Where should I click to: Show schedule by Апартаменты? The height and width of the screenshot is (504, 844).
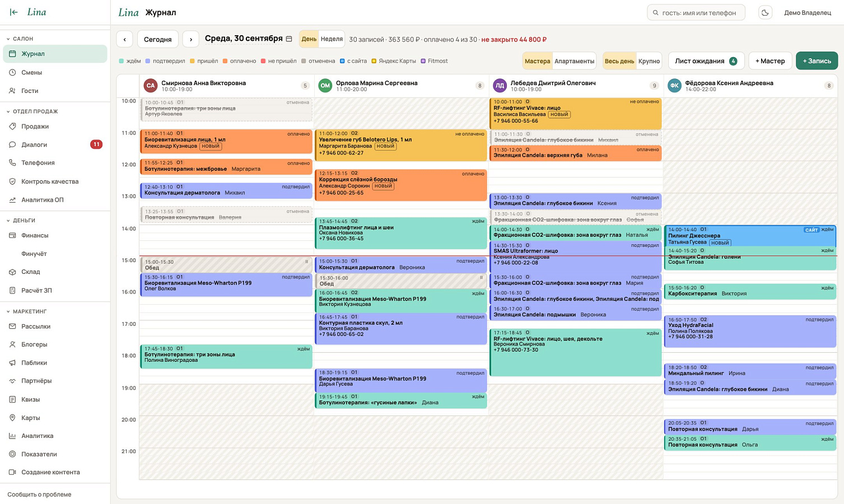coord(574,61)
